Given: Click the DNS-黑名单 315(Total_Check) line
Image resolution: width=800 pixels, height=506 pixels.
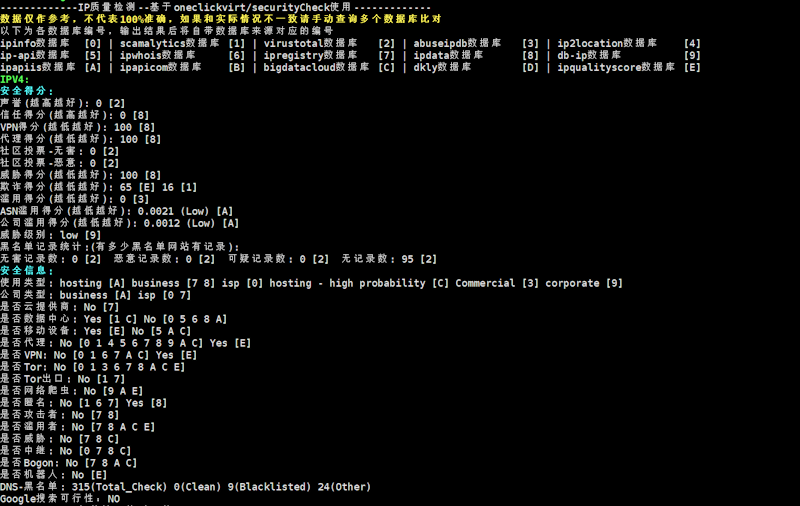Looking at the screenshot, I should point(185,487).
